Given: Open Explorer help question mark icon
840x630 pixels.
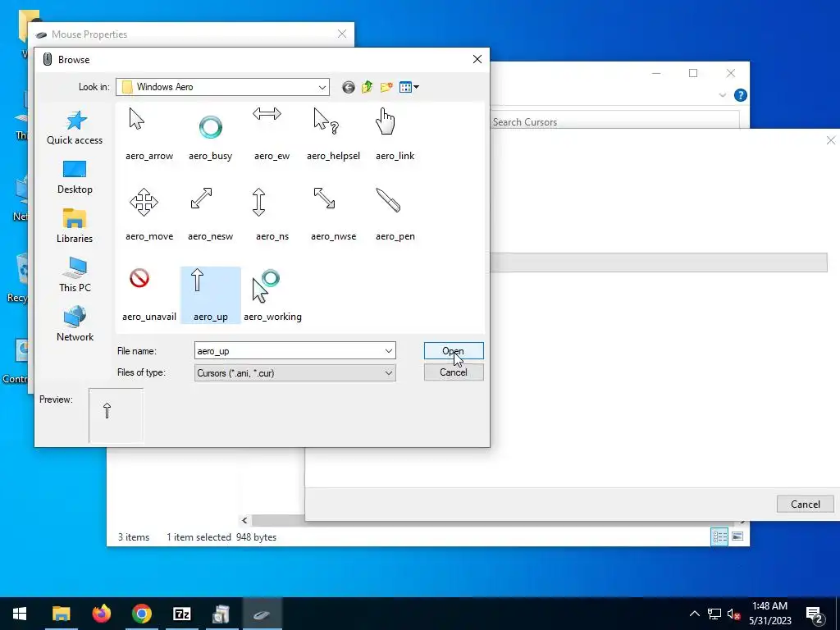Looking at the screenshot, I should click(741, 95).
